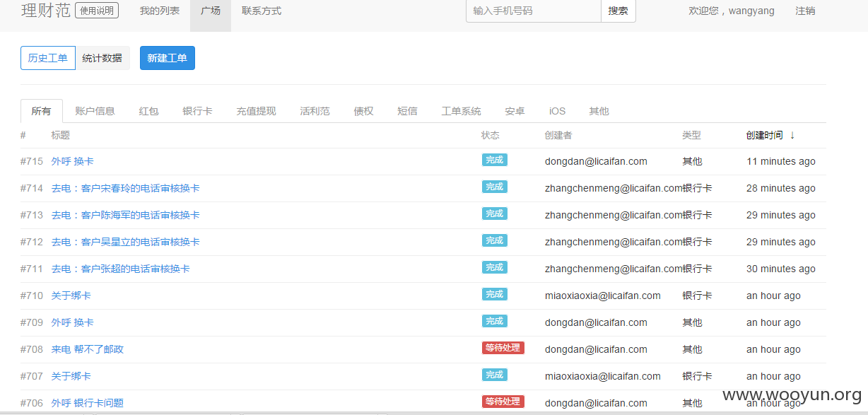Open ticket 去电：客户宋春玲的电话审核换卡
Image resolution: width=868 pixels, height=415 pixels.
coord(125,188)
